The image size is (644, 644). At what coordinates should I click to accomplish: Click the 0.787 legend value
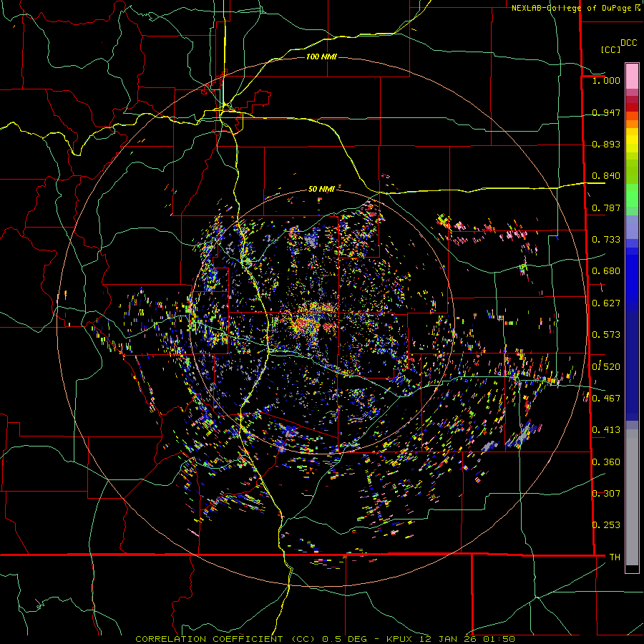click(606, 208)
